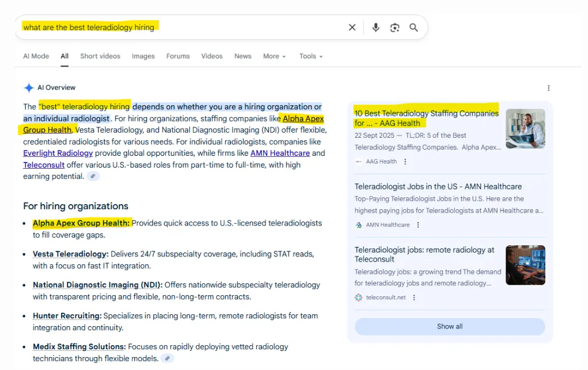Open the Short videos tab
This screenshot has width=588, height=370.
pyautogui.click(x=100, y=56)
